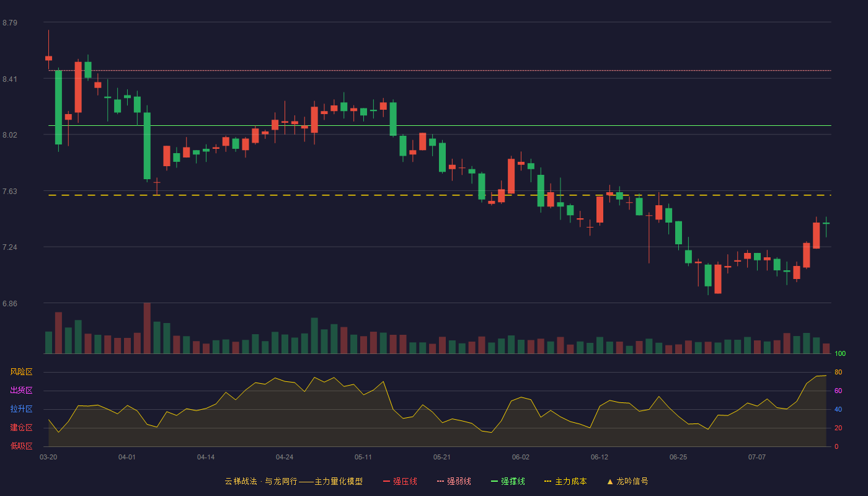Click the solid green support line on chart
868x496 pixels.
[440, 126]
